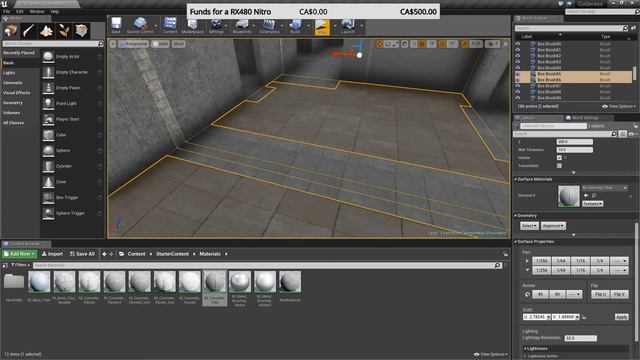The height and width of the screenshot is (360, 640).
Task: Open the World Outliner View Options dropdown
Action: (x=619, y=106)
